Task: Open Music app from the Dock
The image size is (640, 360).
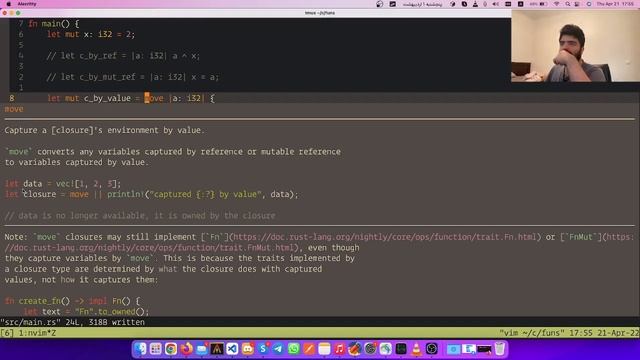Action: pyautogui.click(x=340, y=349)
